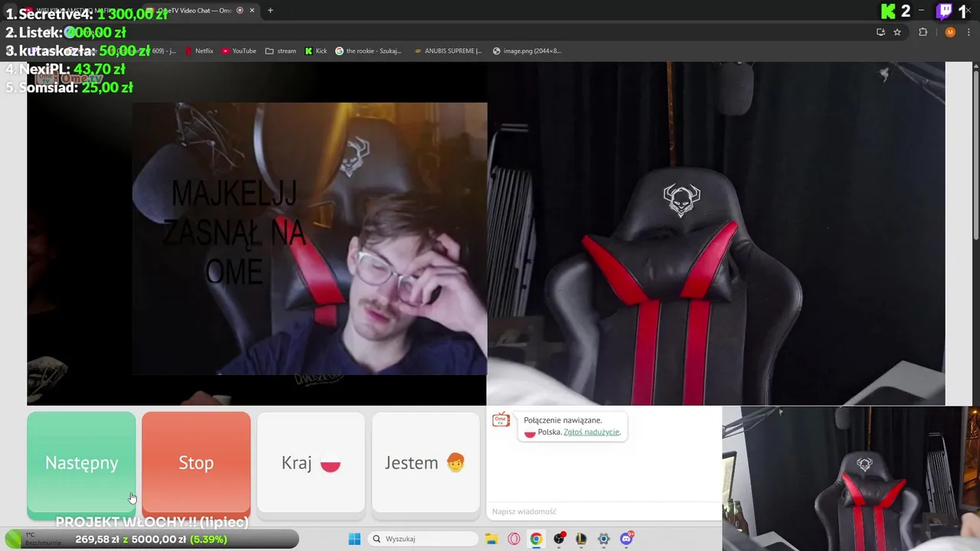Image resolution: width=980 pixels, height=551 pixels.
Task: Open the Kraj country selector
Action: pyautogui.click(x=311, y=463)
